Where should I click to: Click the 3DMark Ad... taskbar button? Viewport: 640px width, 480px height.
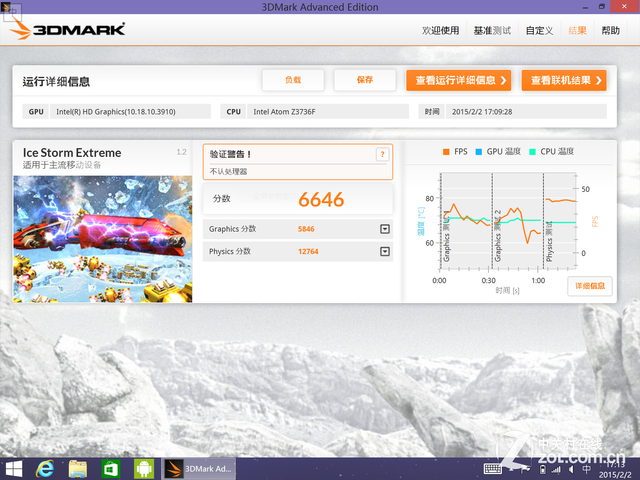[x=198, y=469]
